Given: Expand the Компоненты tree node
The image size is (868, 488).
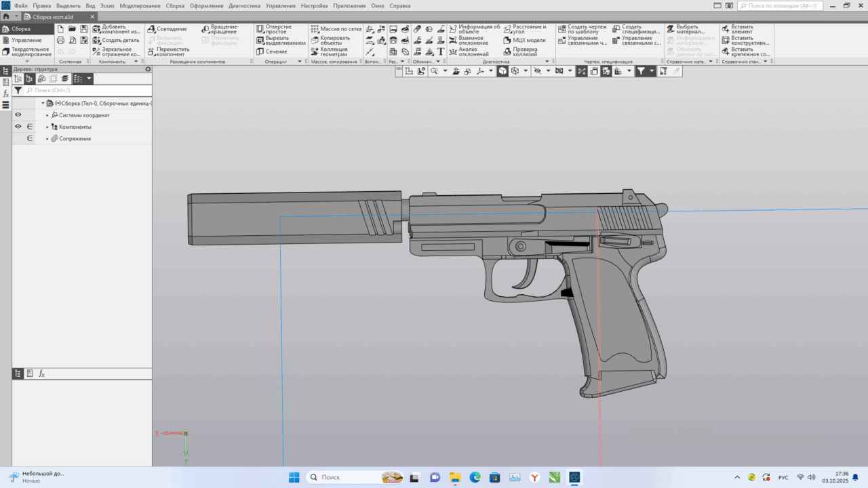Looking at the screenshot, I should [47, 127].
